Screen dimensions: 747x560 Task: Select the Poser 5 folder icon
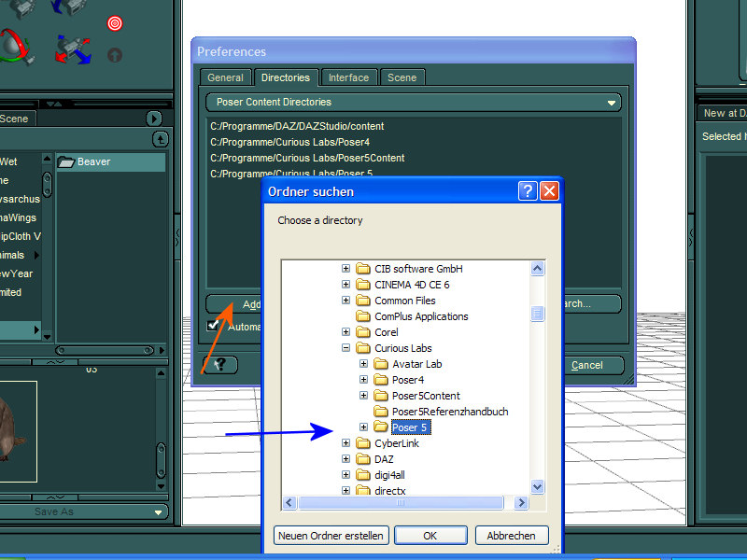coord(381,427)
